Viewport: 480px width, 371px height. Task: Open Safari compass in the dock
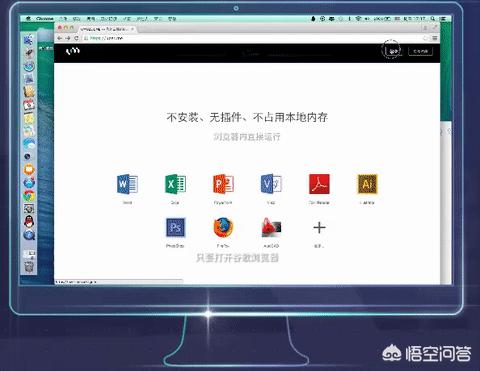click(x=29, y=66)
